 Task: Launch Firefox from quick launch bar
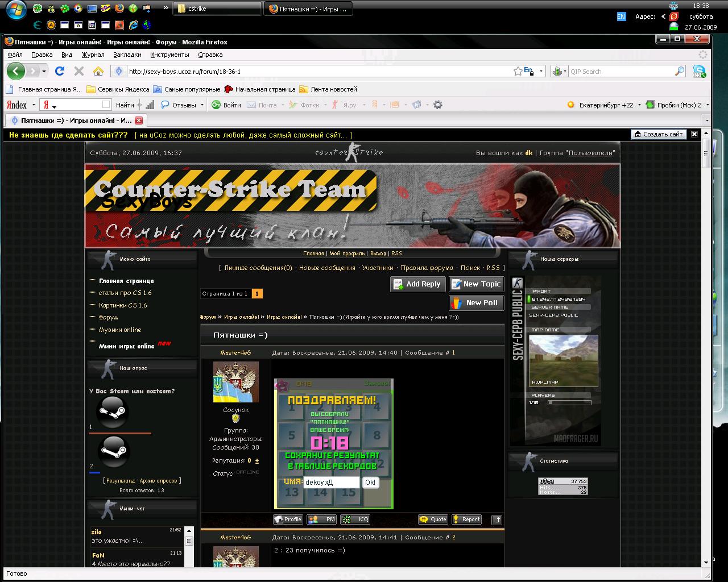tap(119, 9)
